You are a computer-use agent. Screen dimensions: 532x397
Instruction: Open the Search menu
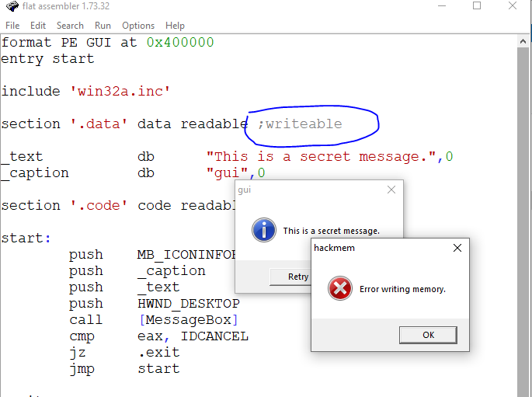(x=70, y=26)
